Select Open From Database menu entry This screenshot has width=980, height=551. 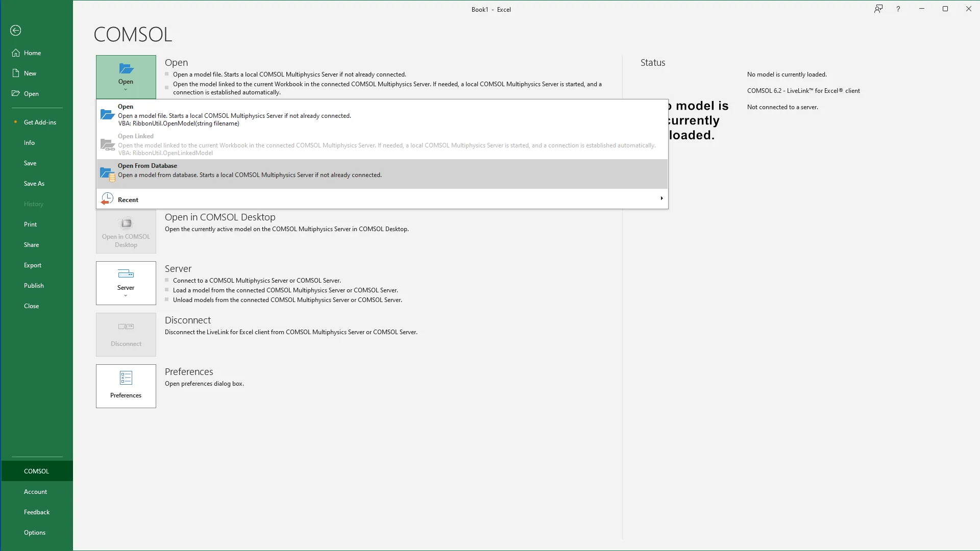point(148,166)
